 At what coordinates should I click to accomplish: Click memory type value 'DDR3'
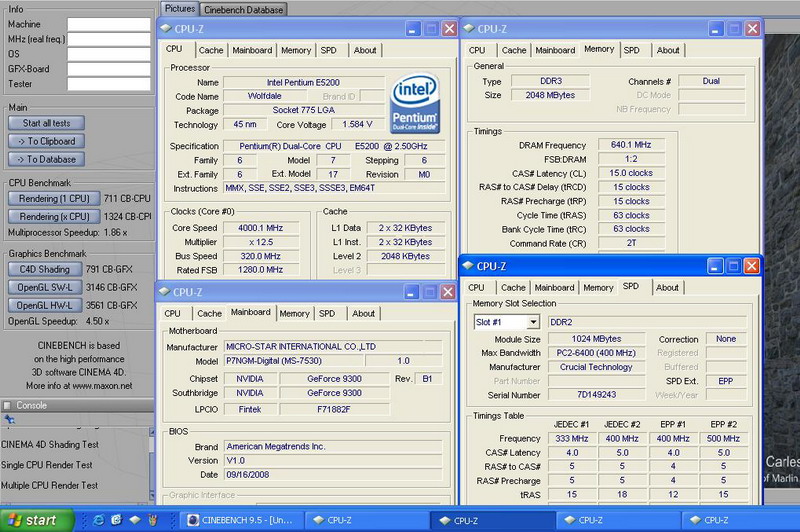(x=551, y=81)
